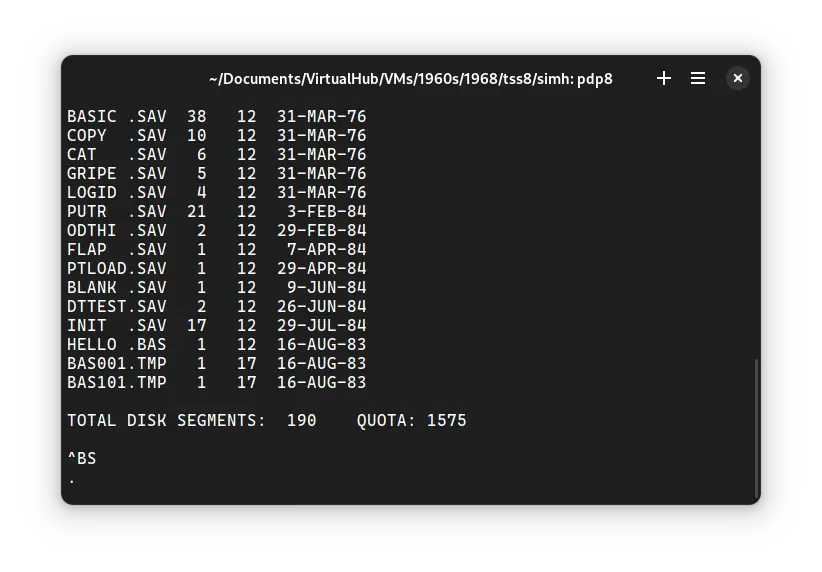Image resolution: width=822 pixels, height=572 pixels.
Task: Click the FLAP .SAV listing row
Action: [x=117, y=249]
